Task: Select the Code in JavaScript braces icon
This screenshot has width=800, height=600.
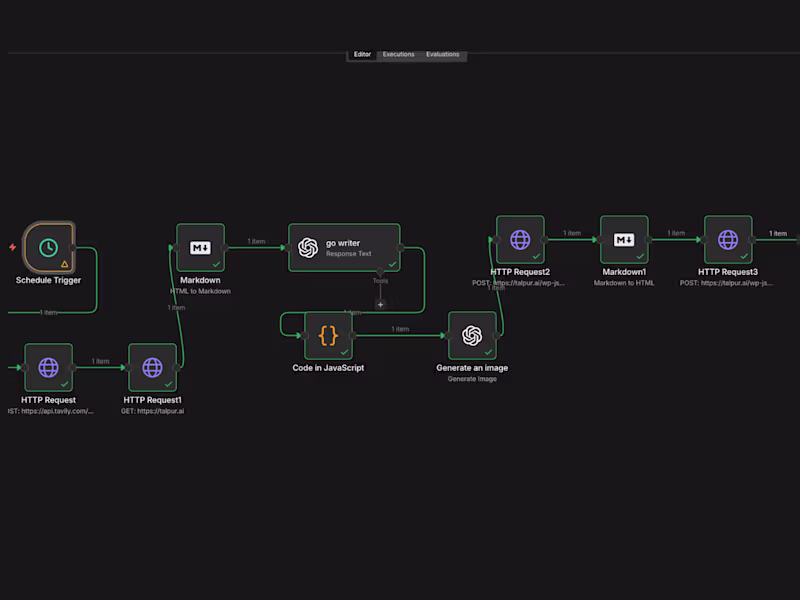Action: pyautogui.click(x=327, y=334)
